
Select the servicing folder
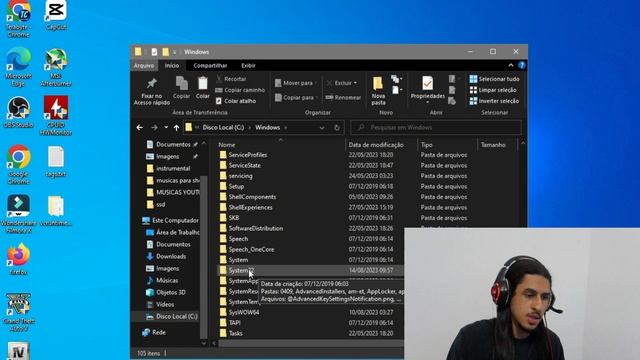240,176
